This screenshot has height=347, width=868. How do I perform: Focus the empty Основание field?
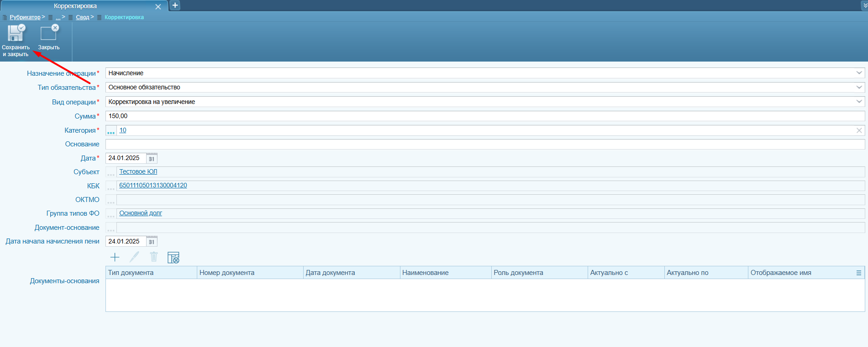(485, 144)
